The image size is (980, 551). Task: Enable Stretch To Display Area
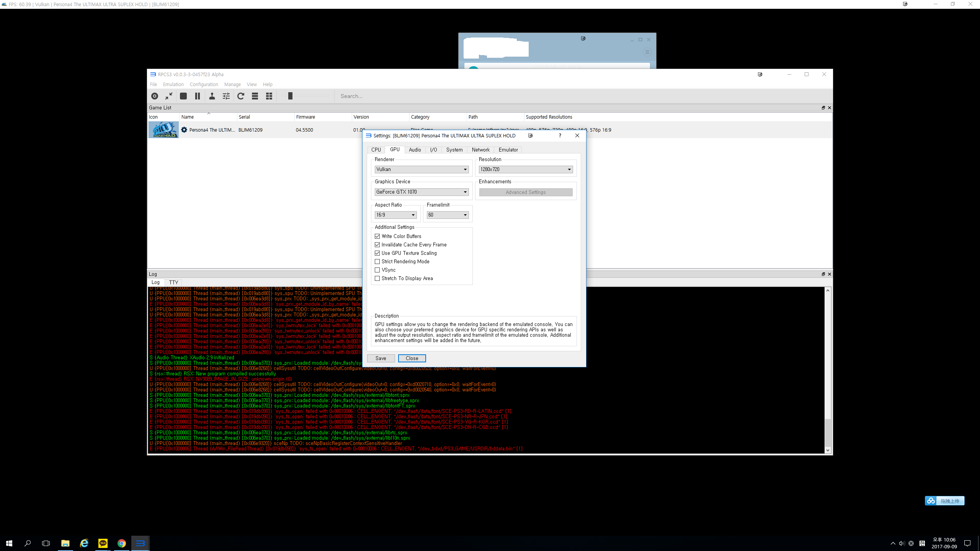[x=377, y=278]
